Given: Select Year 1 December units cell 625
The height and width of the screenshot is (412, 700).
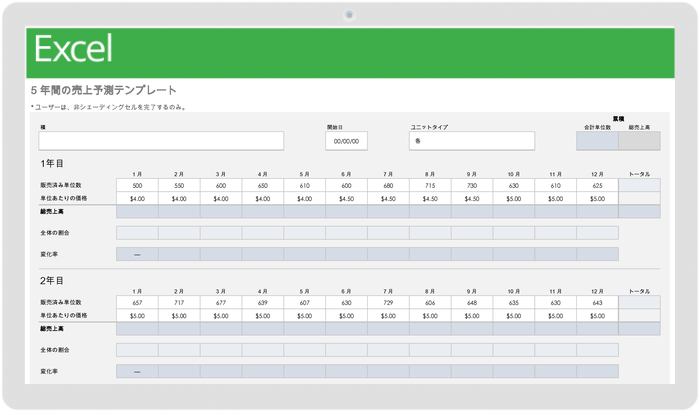Looking at the screenshot, I should [x=597, y=185].
